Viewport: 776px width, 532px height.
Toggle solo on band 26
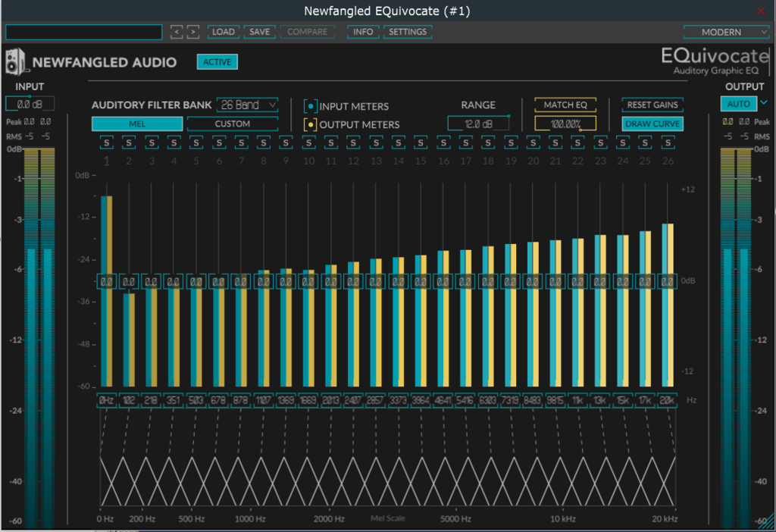tap(668, 143)
